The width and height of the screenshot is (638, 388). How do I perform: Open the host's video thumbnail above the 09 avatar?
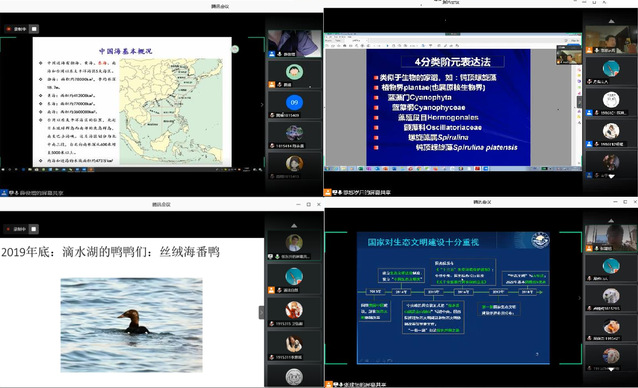click(295, 44)
